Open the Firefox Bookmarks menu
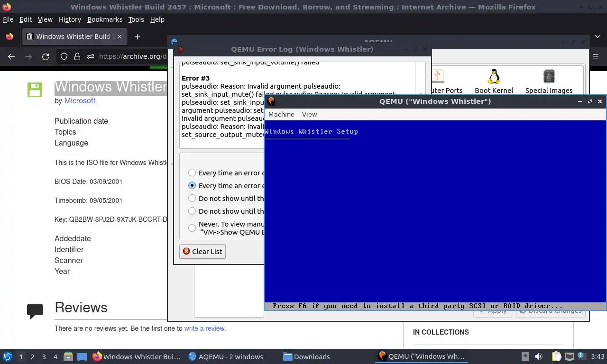Screen dimensions: 607x364 [105, 19]
